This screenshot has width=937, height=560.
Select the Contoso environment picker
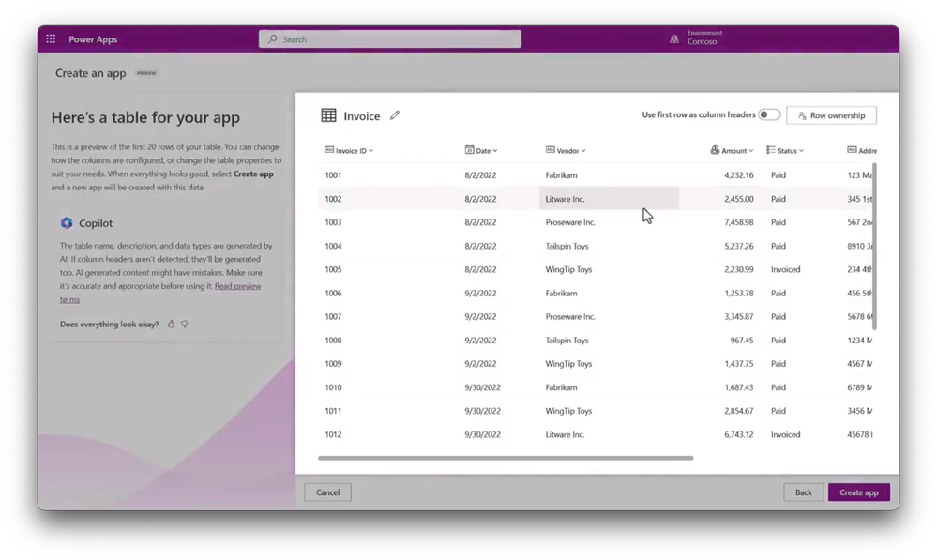(696, 38)
